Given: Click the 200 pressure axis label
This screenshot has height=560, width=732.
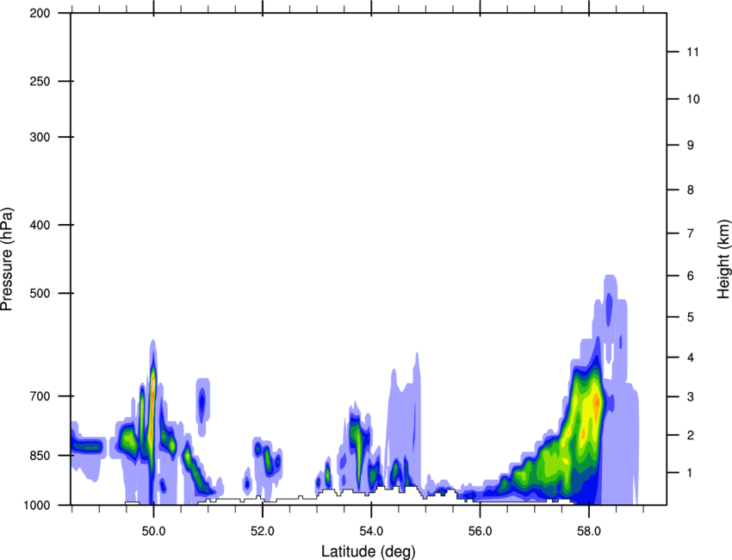Looking at the screenshot, I should pos(40,13).
